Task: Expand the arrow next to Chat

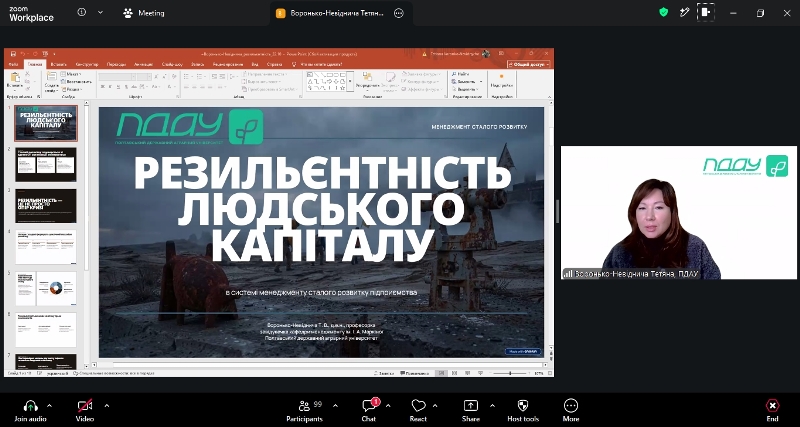Action: 388,406
